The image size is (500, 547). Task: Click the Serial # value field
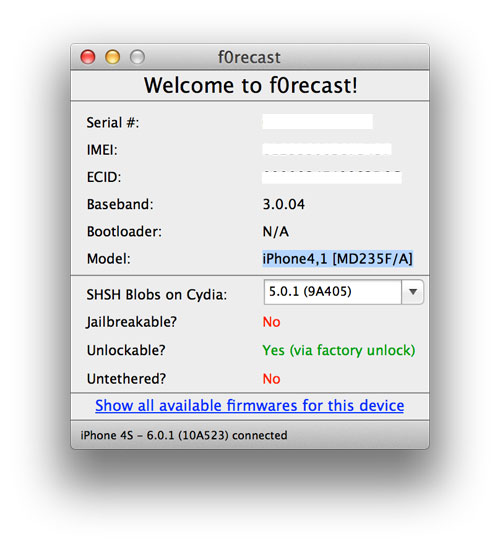coord(317,122)
